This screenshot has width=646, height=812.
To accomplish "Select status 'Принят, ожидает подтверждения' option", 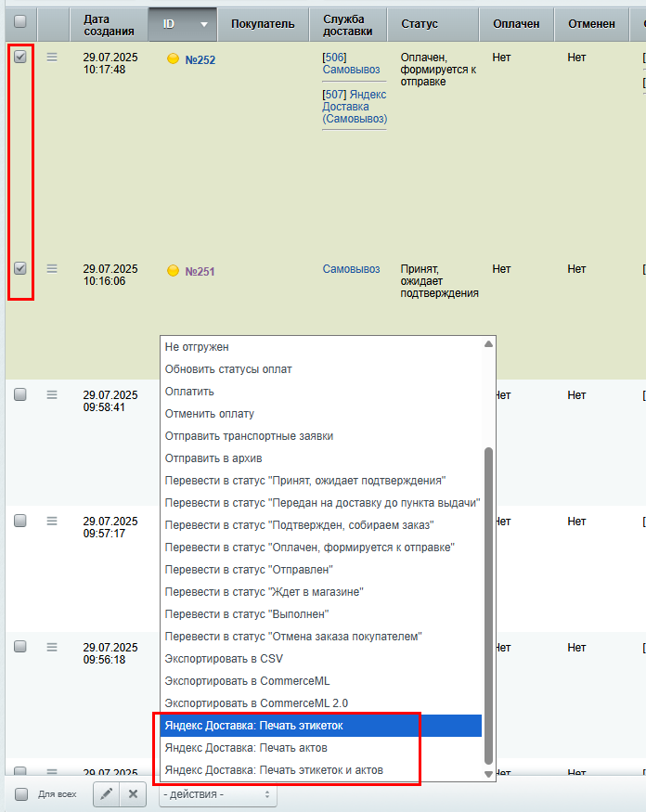I will (320, 481).
